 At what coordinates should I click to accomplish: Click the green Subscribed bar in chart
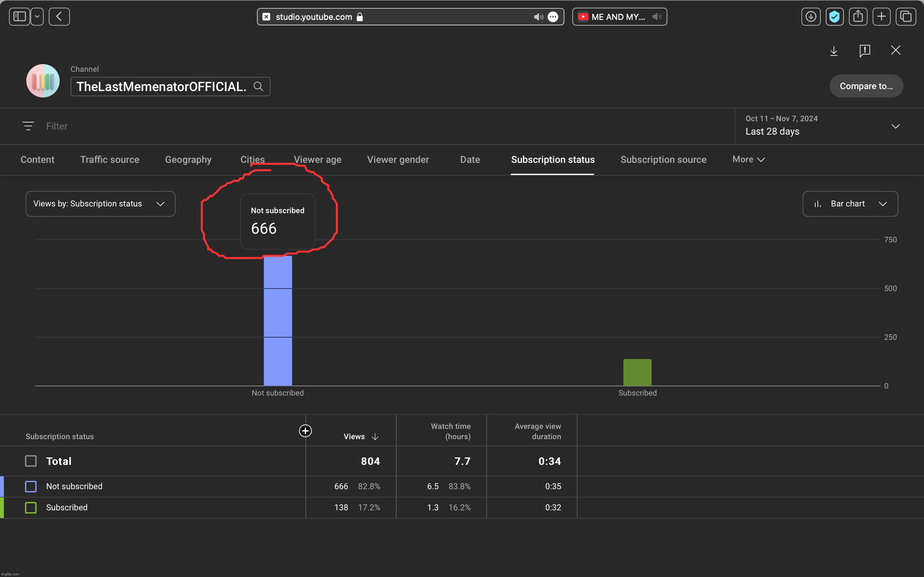click(637, 372)
